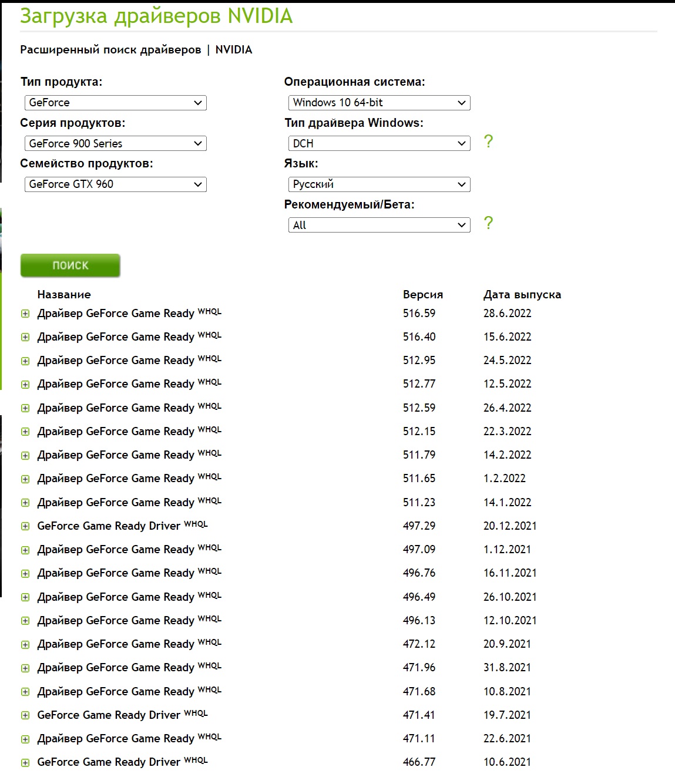Click the release date 10.8.2021
The image size is (675, 784).
(507, 691)
